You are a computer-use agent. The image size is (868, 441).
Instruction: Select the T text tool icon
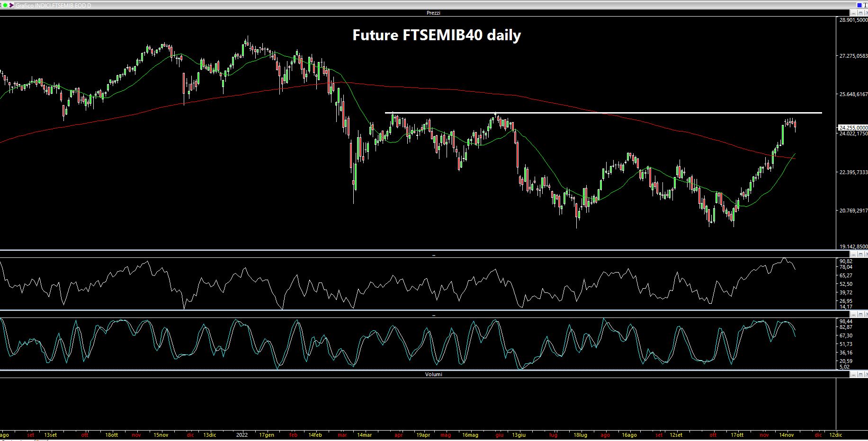pos(865,5)
